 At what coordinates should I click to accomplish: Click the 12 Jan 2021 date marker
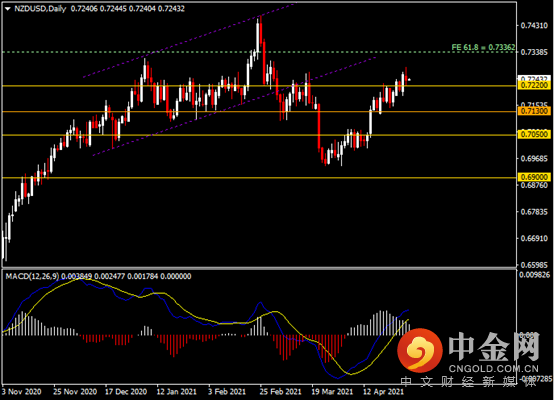point(176,392)
